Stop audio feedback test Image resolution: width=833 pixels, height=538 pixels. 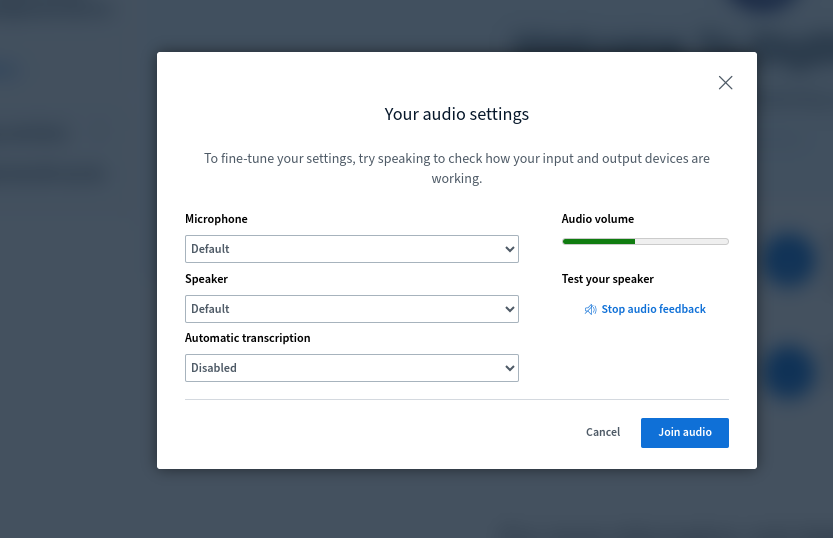(x=653, y=310)
